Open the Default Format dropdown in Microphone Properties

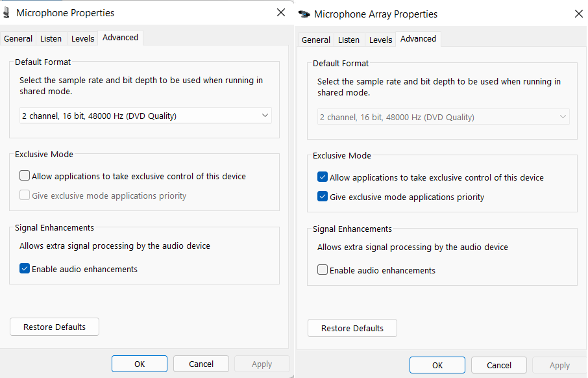click(145, 116)
